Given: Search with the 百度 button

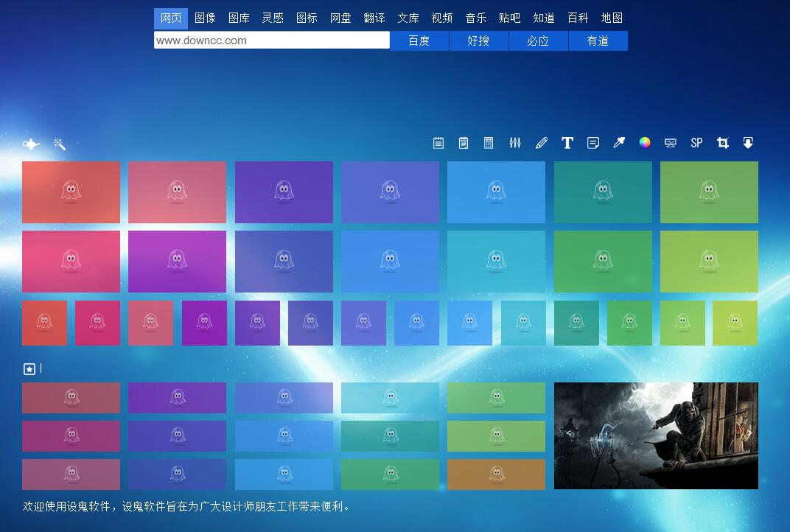Looking at the screenshot, I should 419,41.
